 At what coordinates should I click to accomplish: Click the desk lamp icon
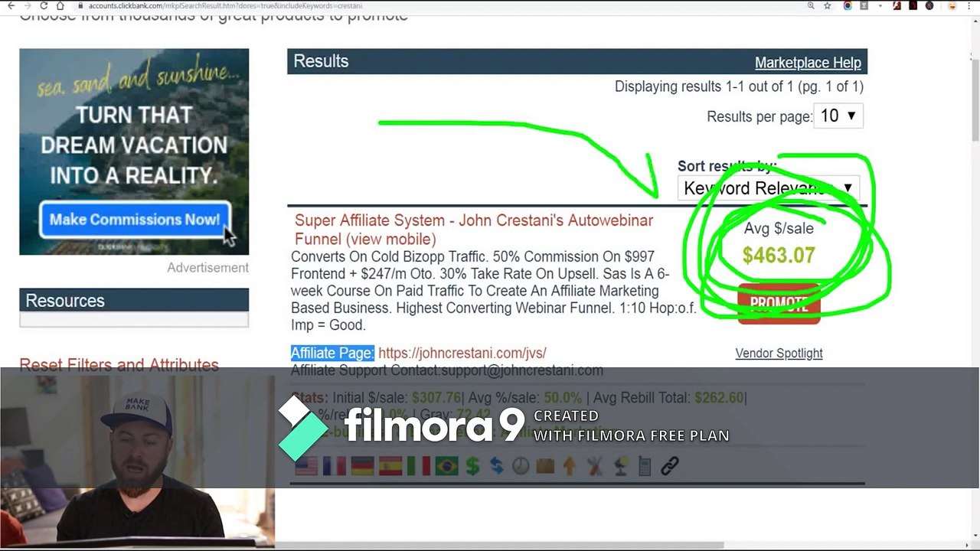click(620, 465)
